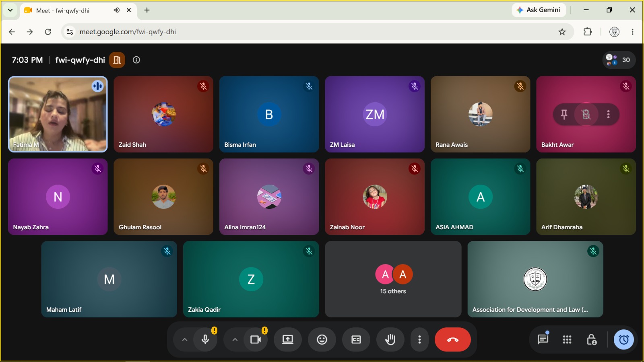Toggle the microphone on or off
The width and height of the screenshot is (644, 362).
point(205,339)
